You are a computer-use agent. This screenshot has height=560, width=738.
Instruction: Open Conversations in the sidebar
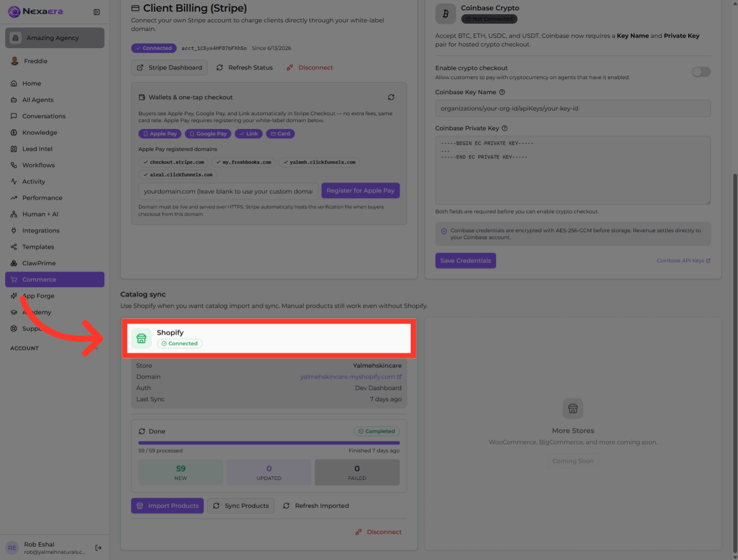coord(55,116)
